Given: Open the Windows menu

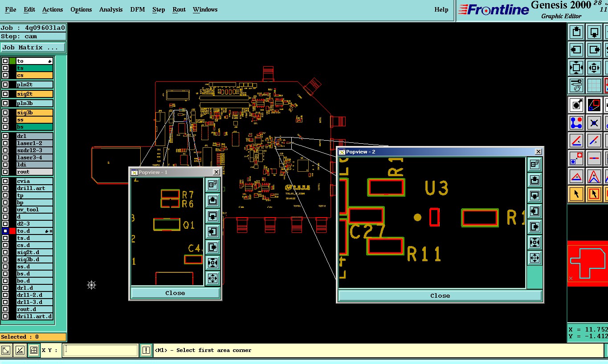Looking at the screenshot, I should point(205,9).
